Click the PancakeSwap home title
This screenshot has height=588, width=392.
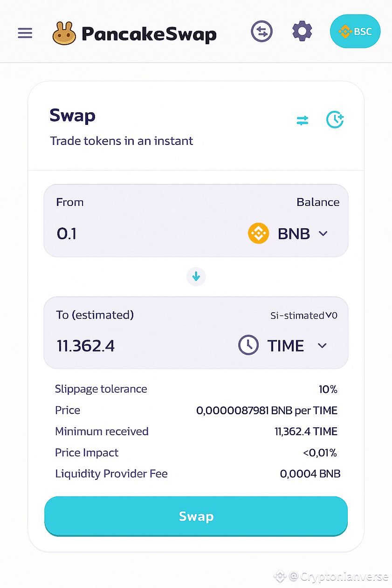149,34
